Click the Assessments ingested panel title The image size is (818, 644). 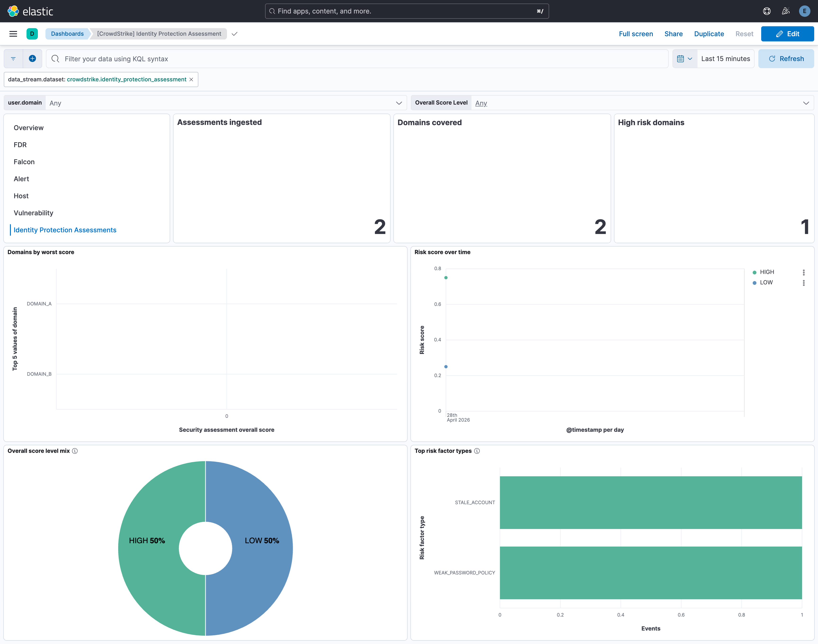(x=219, y=123)
